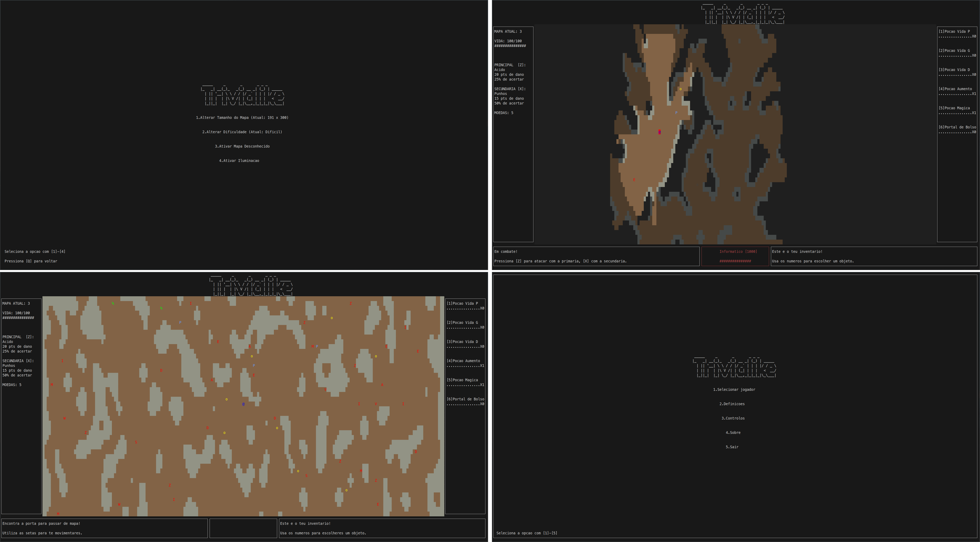Click the blue P potion in the lit cave
This screenshot has width=980, height=542.
(676, 113)
